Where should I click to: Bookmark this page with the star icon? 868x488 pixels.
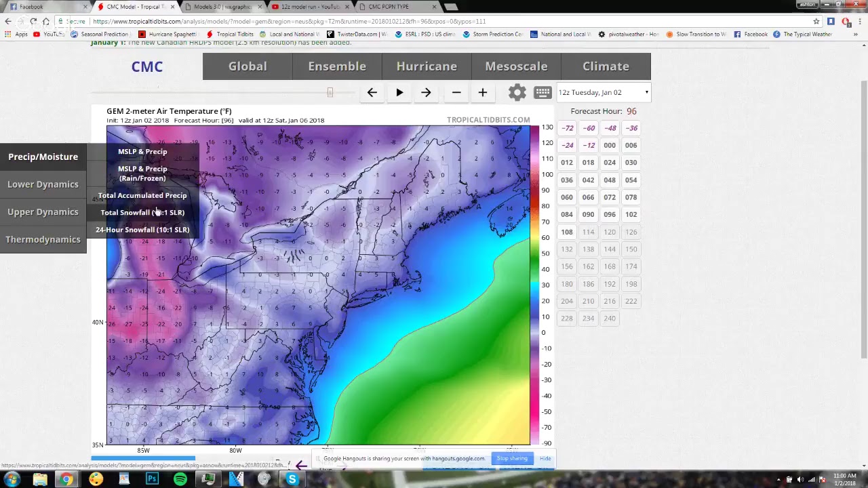tap(816, 21)
